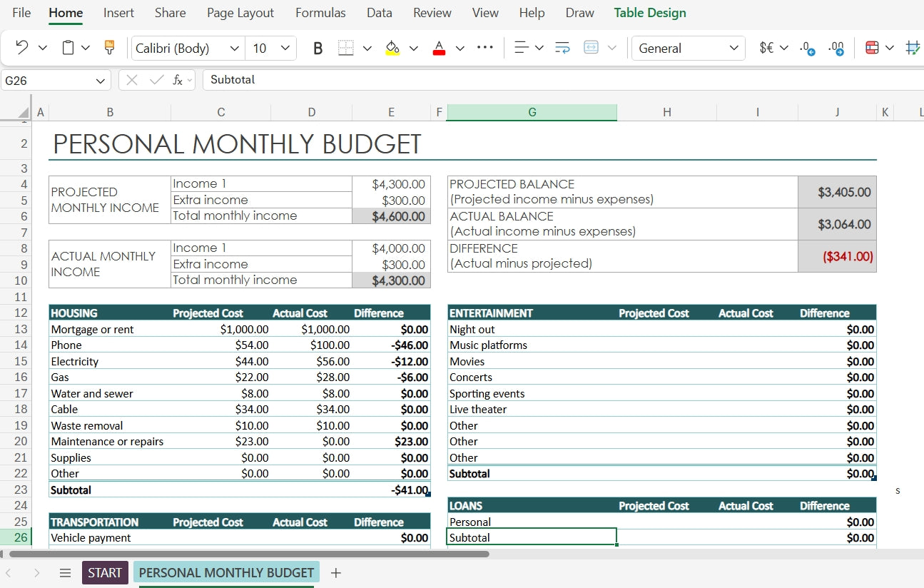The image size is (924, 588).
Task: Select the PERSONAL MONTHLY BUDGET sheet tab
Action: [x=226, y=573]
